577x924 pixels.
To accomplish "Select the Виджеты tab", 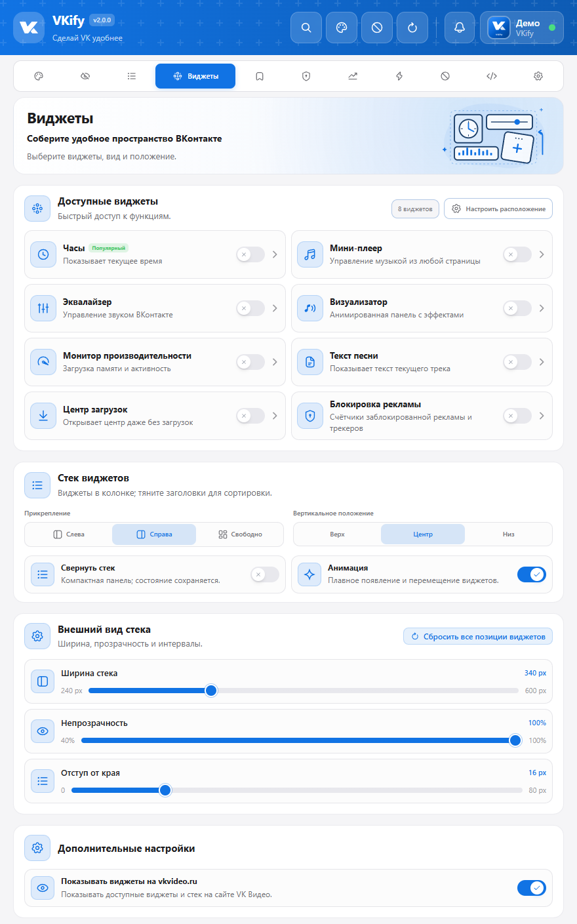I will [x=195, y=76].
